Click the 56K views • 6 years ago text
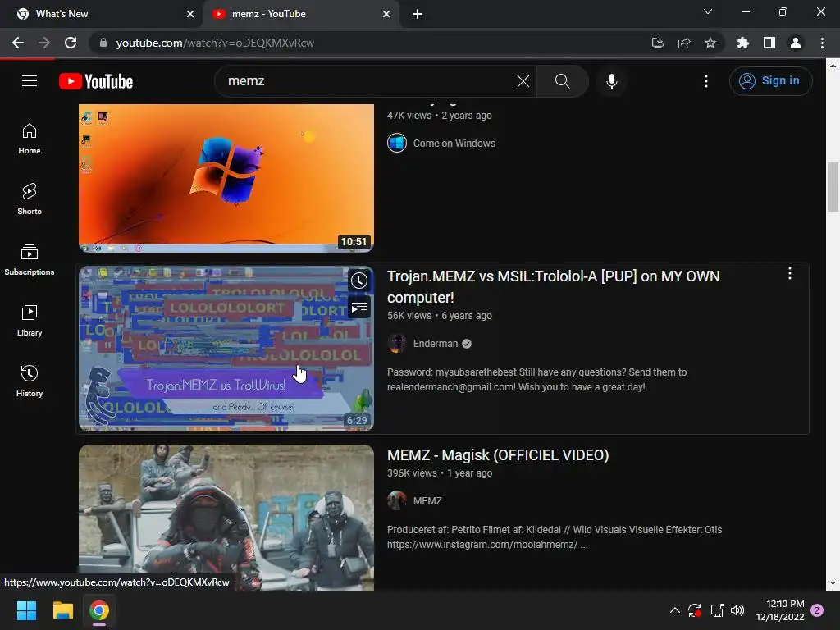The image size is (840, 630). tap(440, 316)
